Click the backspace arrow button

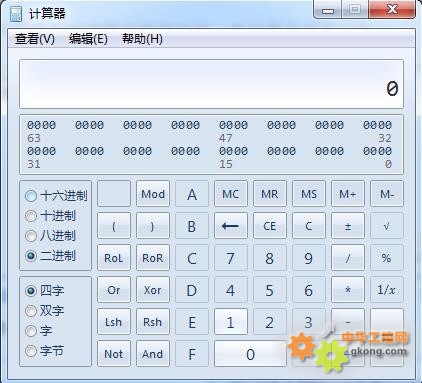pos(231,226)
